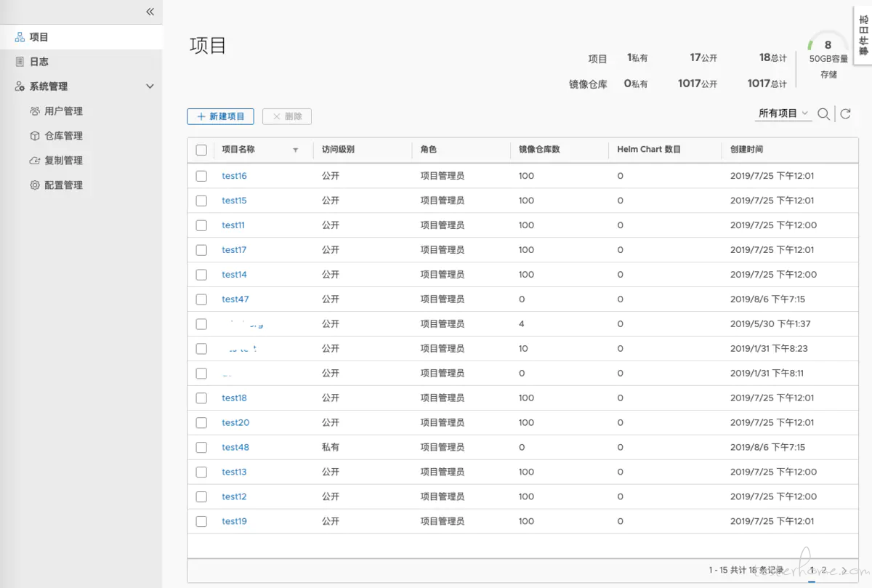
Task: Click the 1017总计 repository count
Action: tap(767, 84)
